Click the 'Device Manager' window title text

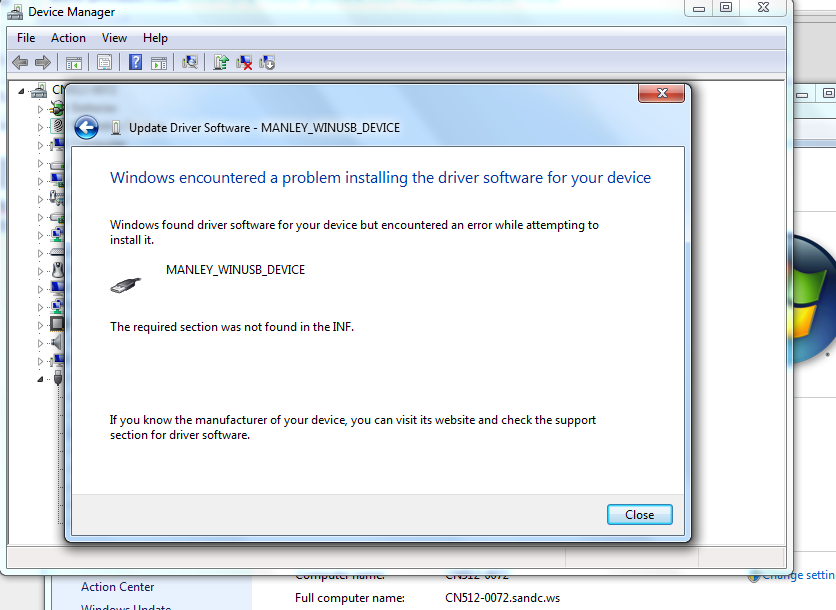click(71, 12)
